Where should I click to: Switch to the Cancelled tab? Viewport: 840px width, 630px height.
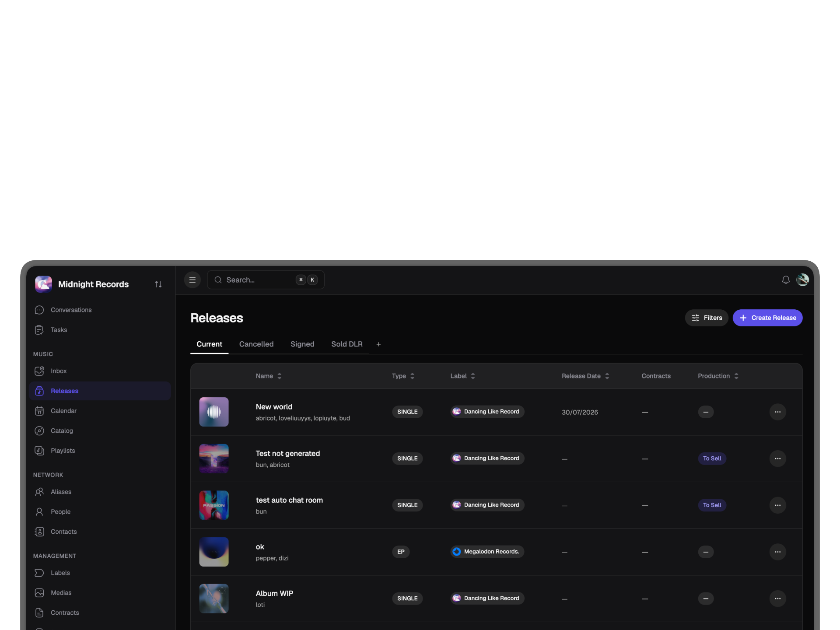[256, 344]
